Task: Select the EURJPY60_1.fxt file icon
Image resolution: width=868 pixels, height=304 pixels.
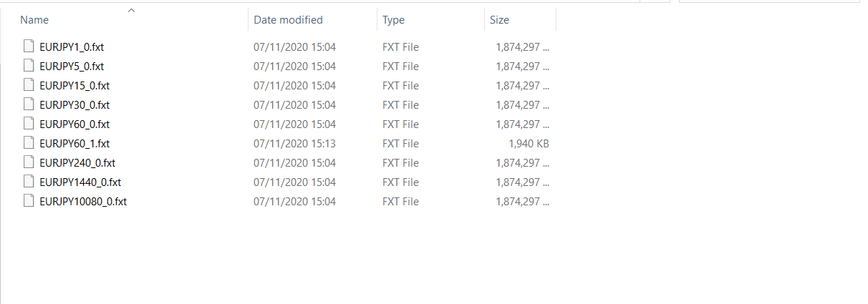Action: coord(29,143)
